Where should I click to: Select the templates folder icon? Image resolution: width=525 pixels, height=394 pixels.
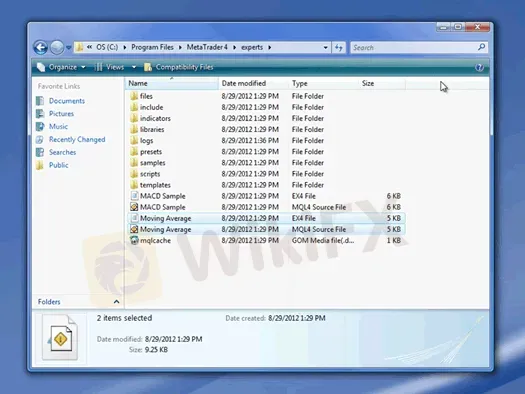click(x=134, y=185)
